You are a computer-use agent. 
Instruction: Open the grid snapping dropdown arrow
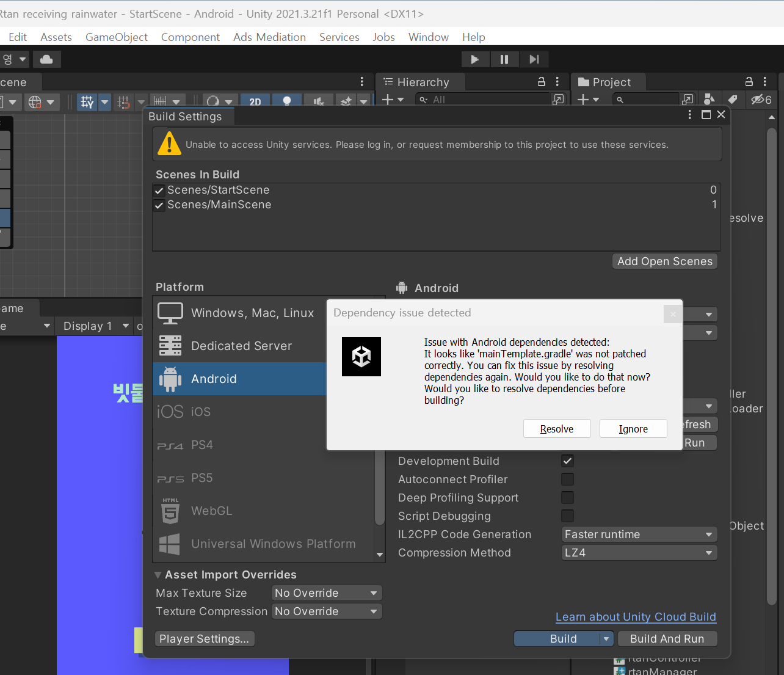click(105, 101)
